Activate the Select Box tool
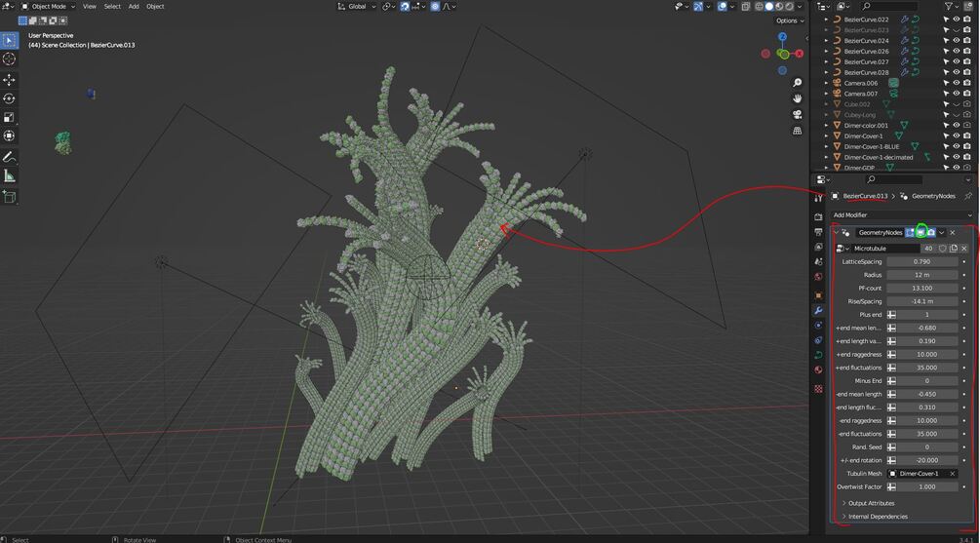 click(9, 41)
